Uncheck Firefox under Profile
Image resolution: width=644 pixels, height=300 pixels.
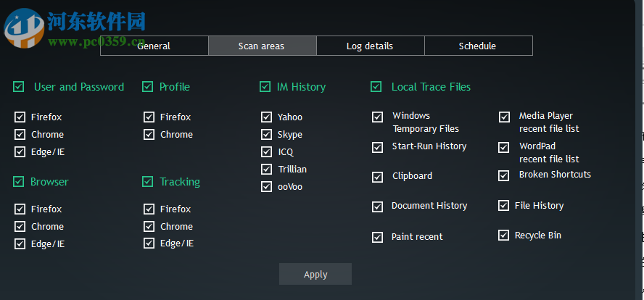149,117
